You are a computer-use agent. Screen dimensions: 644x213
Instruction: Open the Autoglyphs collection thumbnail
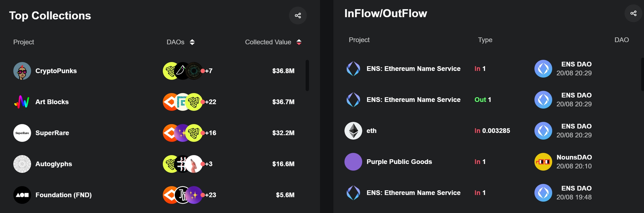[x=22, y=164]
